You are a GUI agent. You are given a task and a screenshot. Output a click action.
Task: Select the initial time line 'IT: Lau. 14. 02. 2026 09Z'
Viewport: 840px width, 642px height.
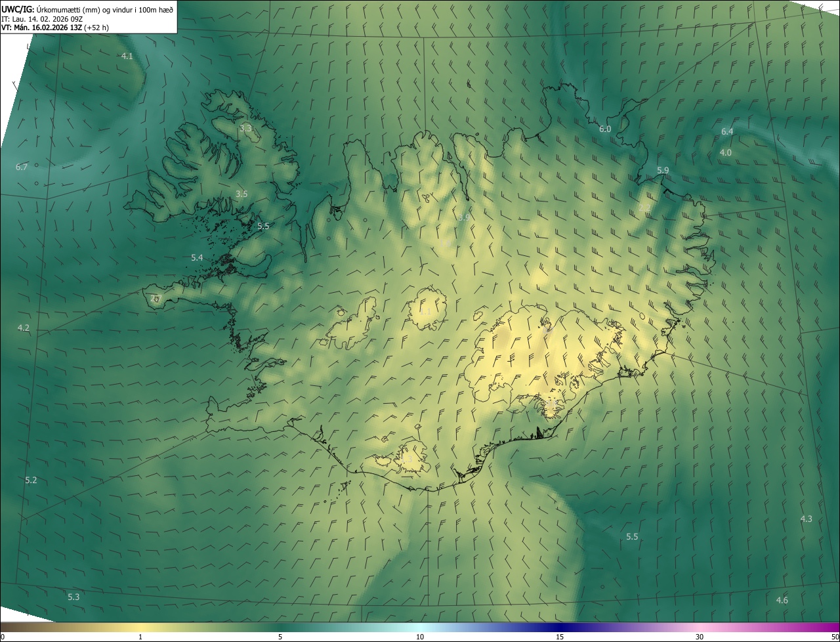(42, 19)
